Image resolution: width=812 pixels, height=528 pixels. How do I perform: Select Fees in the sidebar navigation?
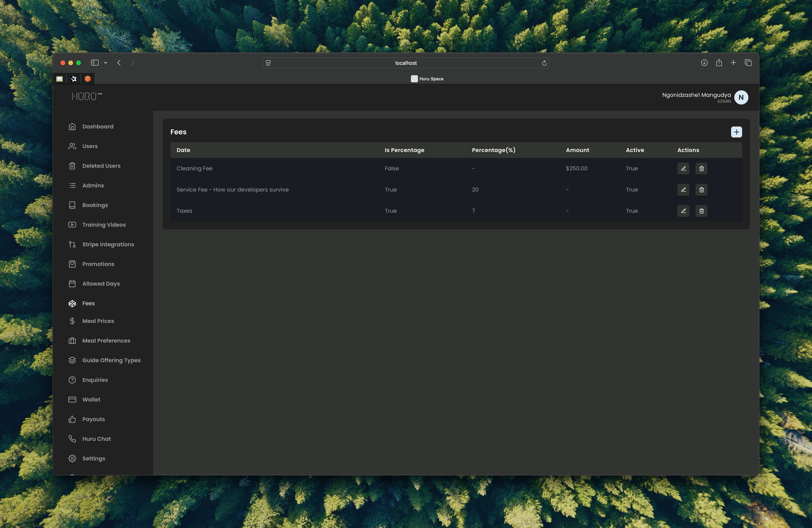click(89, 303)
